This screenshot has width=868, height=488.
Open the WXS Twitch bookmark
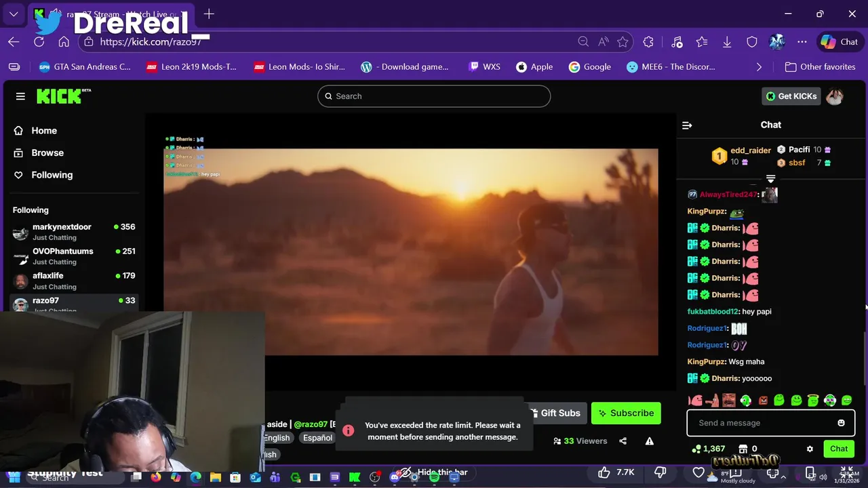pos(484,66)
